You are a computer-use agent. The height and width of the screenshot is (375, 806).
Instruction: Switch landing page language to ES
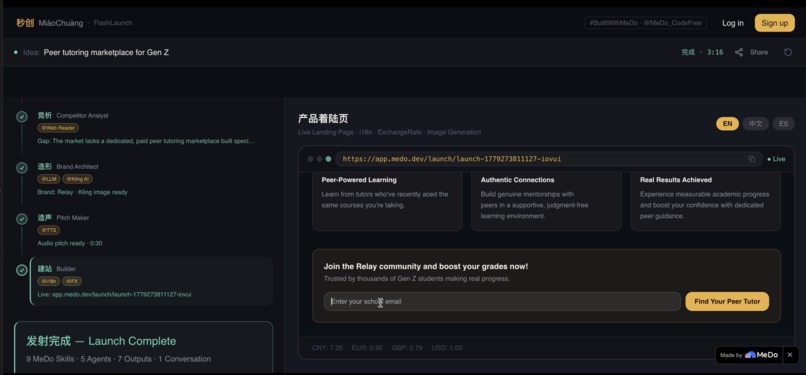pyautogui.click(x=783, y=124)
